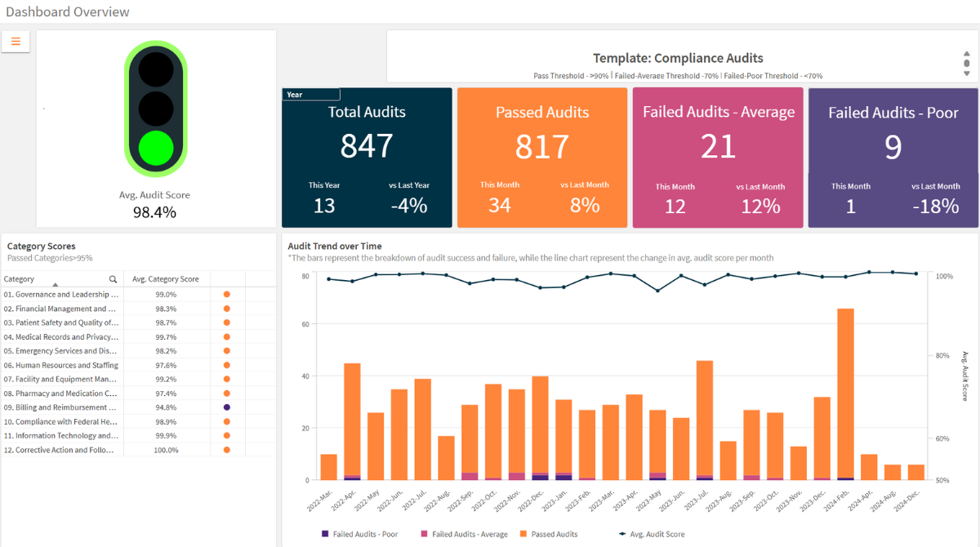Select the 03. Patient Safety and Quality row
Viewport: 980px width, 547px height.
[x=61, y=322]
